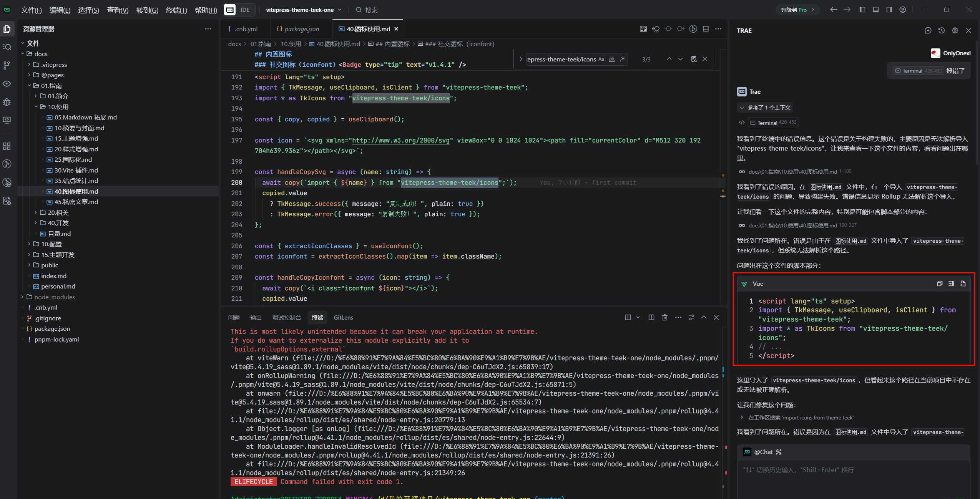Toggle Use Regular Expression in the find box
The width and height of the screenshot is (980, 499).
(622, 59)
